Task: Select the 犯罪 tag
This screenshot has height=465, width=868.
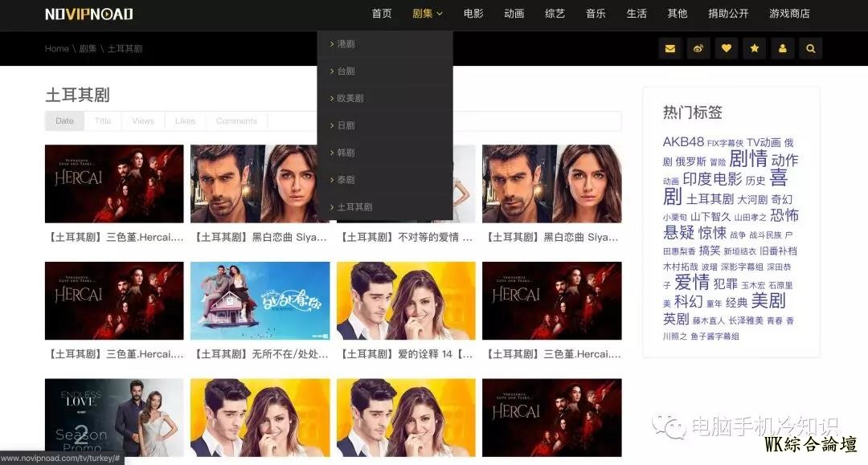Action: click(725, 283)
